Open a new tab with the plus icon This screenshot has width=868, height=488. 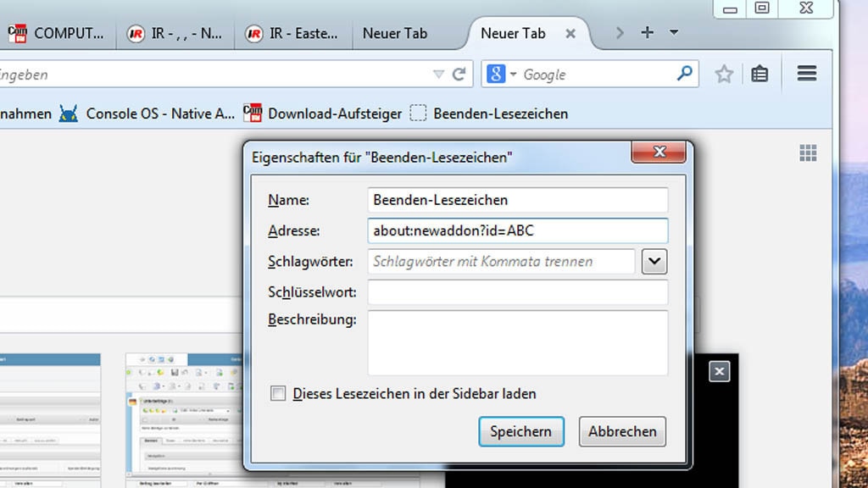(647, 33)
